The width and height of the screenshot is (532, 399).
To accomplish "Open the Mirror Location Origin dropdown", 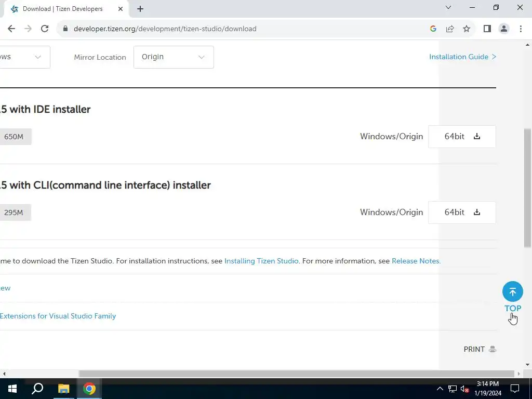I will click(174, 57).
